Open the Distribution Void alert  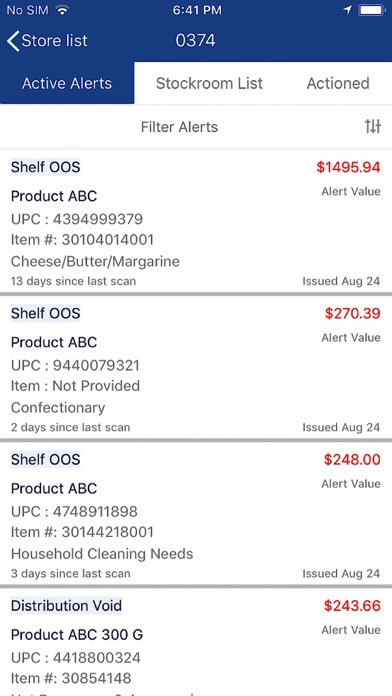coord(196,642)
